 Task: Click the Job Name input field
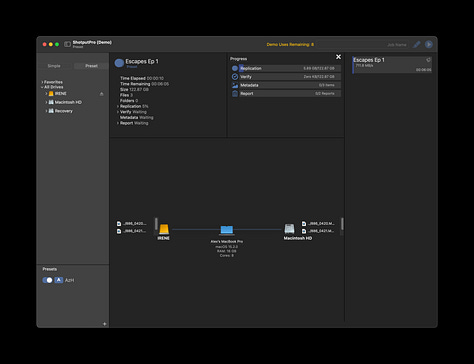(x=363, y=45)
